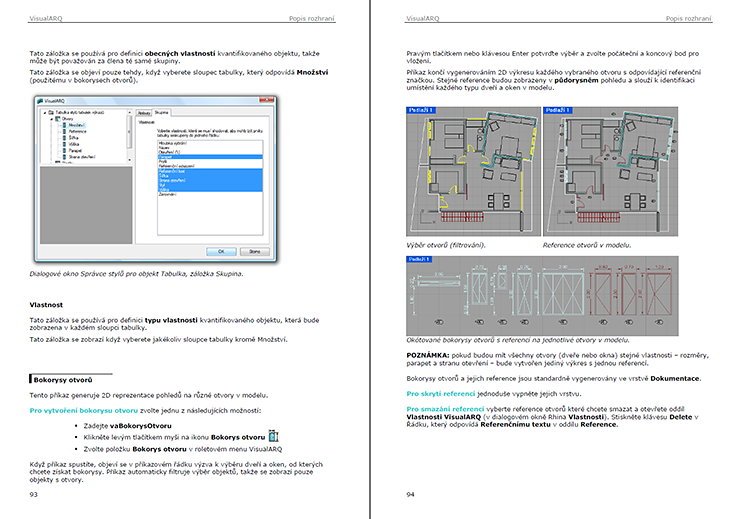
Task: Click the tree scrollbar down arrow
Action: coord(129,160)
